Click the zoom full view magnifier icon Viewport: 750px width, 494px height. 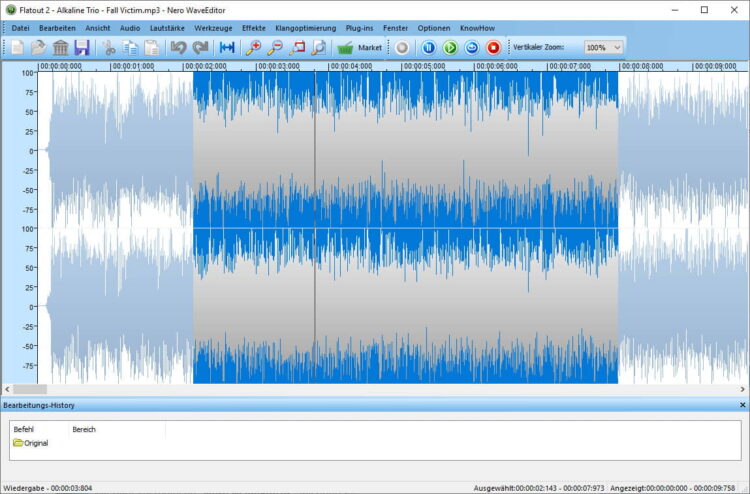[x=319, y=47]
